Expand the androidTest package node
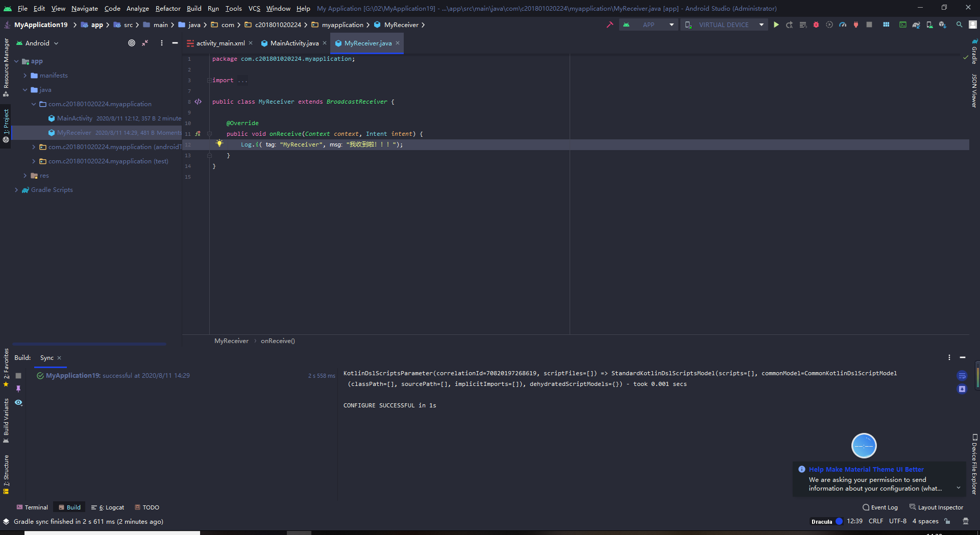The image size is (980, 535). coord(34,147)
